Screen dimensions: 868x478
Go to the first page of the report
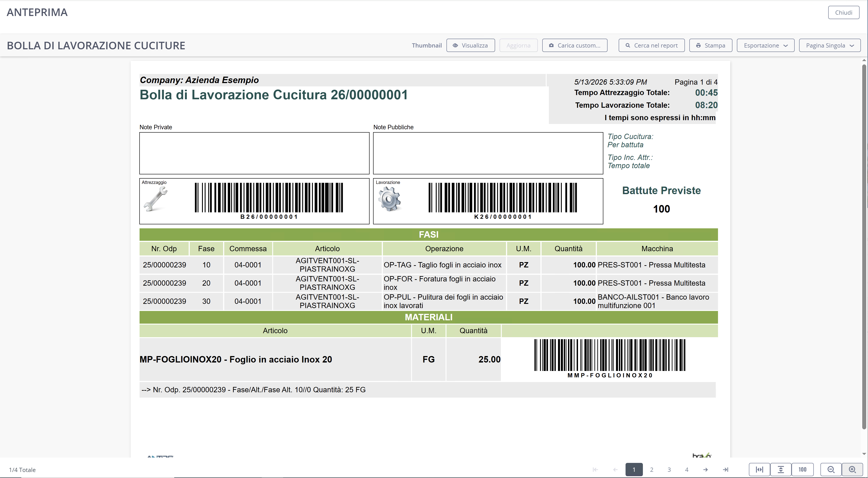tap(595, 470)
